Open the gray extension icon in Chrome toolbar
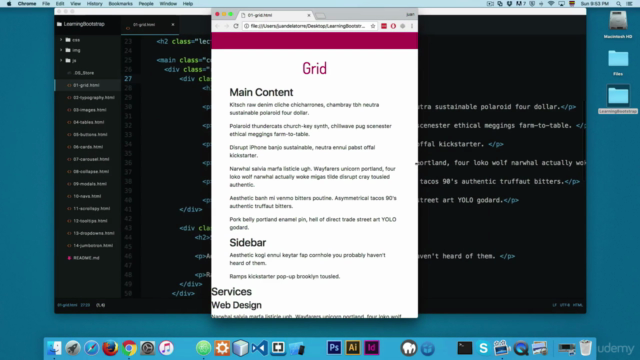Image resolution: width=640 pixels, height=360 pixels. click(402, 26)
